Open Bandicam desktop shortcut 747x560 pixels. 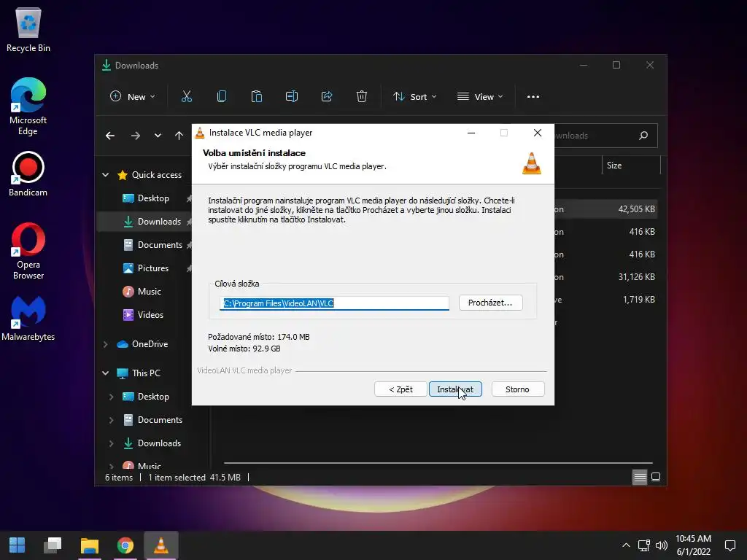(x=28, y=174)
